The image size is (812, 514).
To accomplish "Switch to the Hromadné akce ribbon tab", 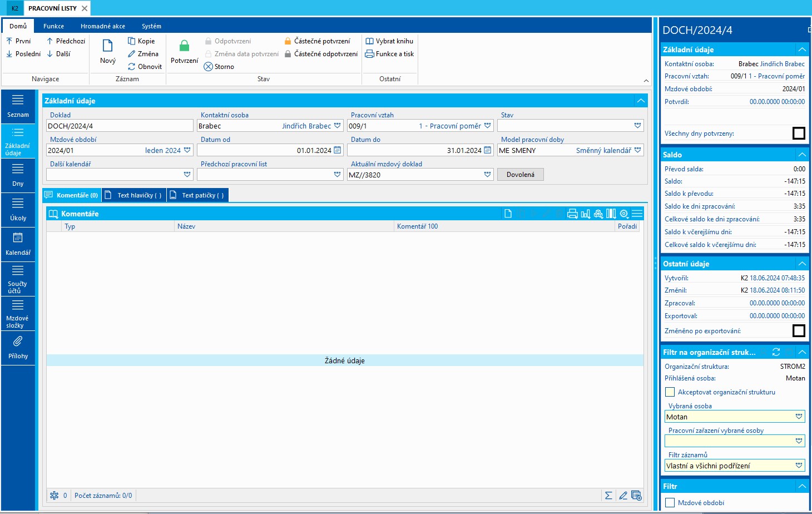I will coord(103,26).
